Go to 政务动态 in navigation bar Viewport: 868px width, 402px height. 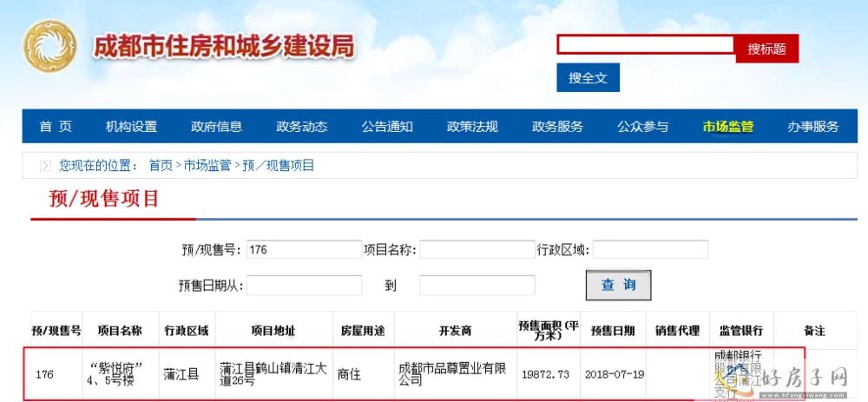click(x=301, y=127)
